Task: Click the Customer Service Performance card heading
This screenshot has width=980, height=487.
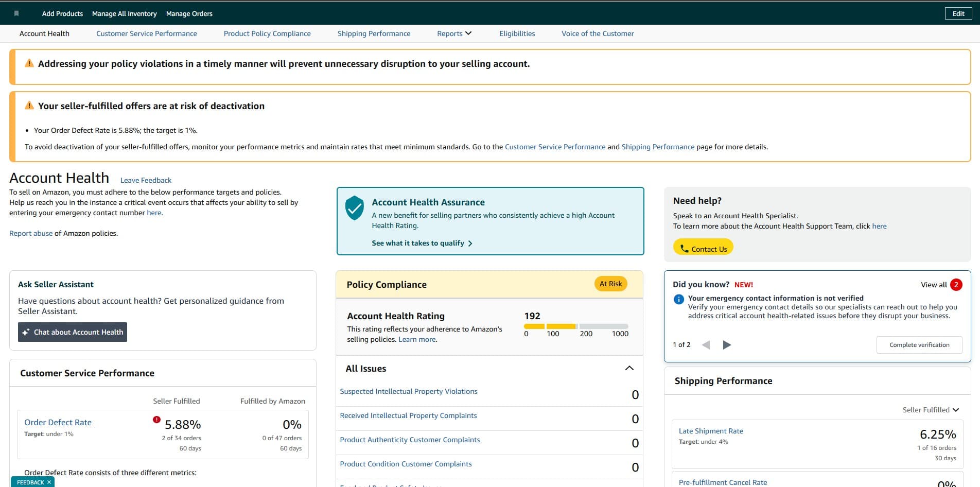Action: click(x=87, y=373)
